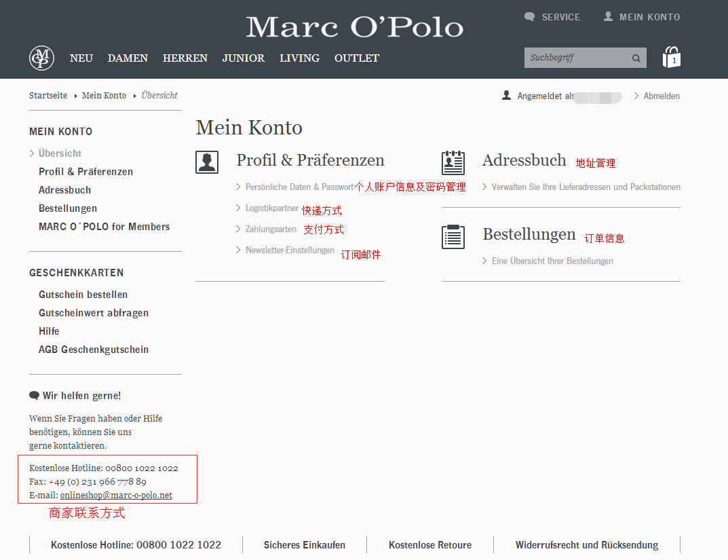The height and width of the screenshot is (560, 728).
Task: Open the DAMEN menu
Action: pos(128,58)
